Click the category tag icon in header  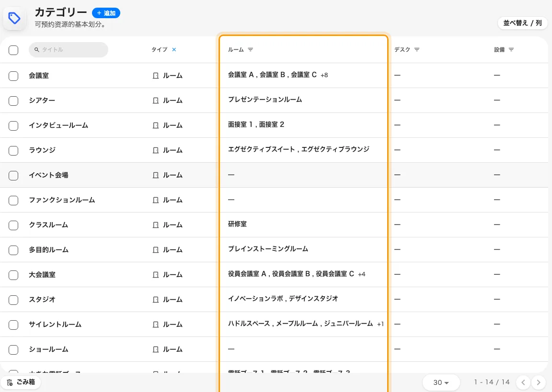(14, 18)
